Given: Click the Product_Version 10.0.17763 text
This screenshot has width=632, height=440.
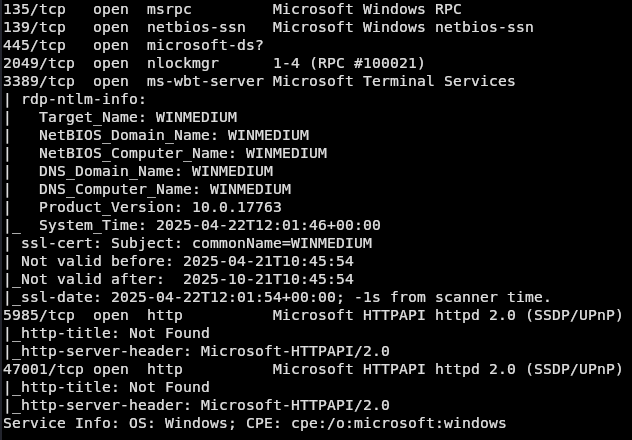Looking at the screenshot, I should pyautogui.click(x=160, y=207).
